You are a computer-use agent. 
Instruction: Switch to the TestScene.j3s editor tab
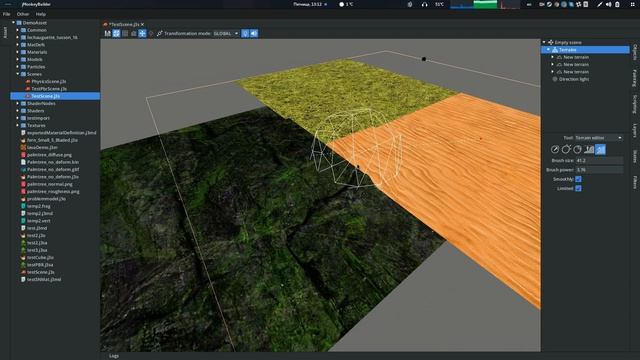coord(124,24)
